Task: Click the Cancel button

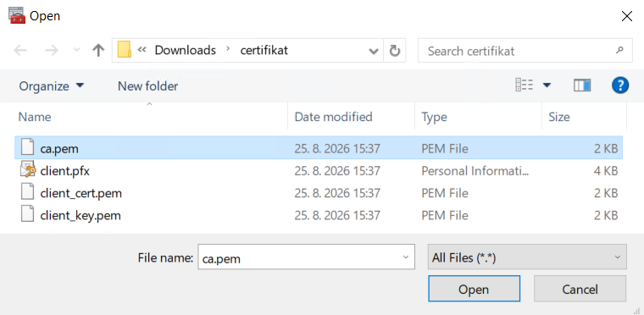Action: coord(580,289)
